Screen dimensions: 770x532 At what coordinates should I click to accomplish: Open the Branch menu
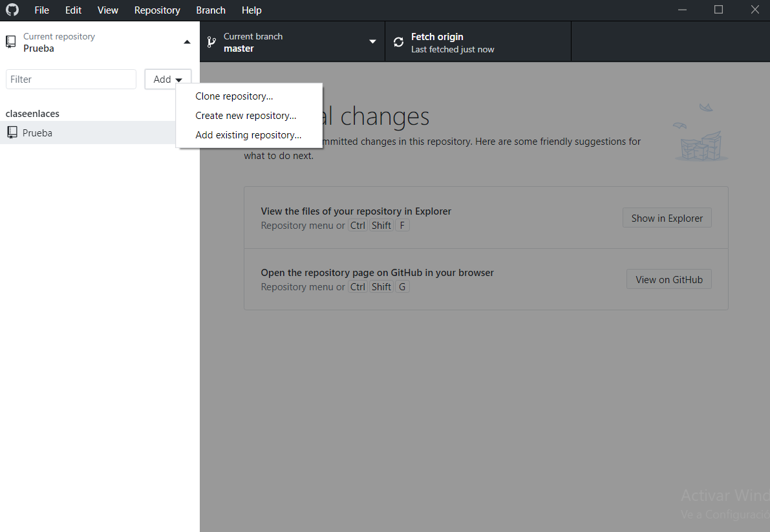point(211,10)
